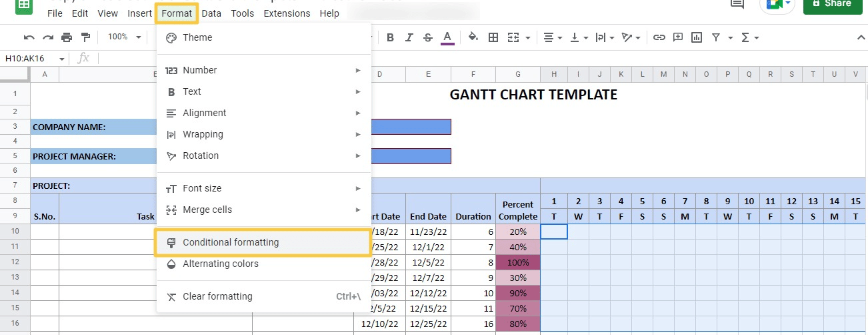Activate the paint format tool
Viewport: 868px width, 335px height.
pyautogui.click(x=85, y=37)
